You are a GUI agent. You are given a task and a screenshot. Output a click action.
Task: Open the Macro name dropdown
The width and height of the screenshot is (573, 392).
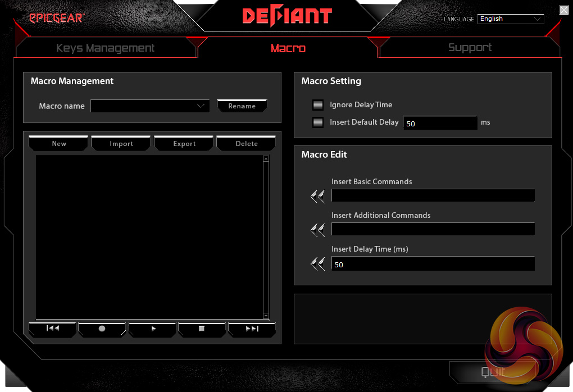[150, 106]
